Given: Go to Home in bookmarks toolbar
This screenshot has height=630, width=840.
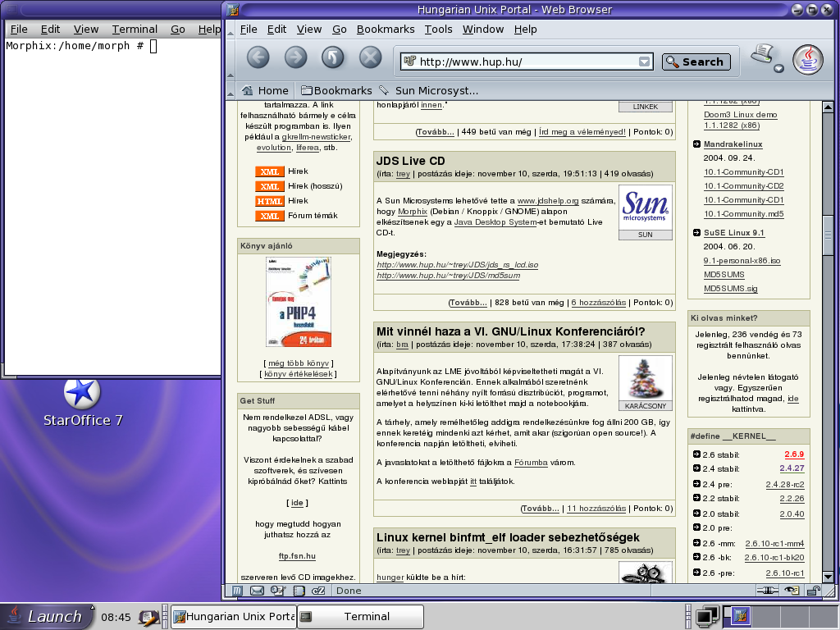Looking at the screenshot, I should click(265, 90).
